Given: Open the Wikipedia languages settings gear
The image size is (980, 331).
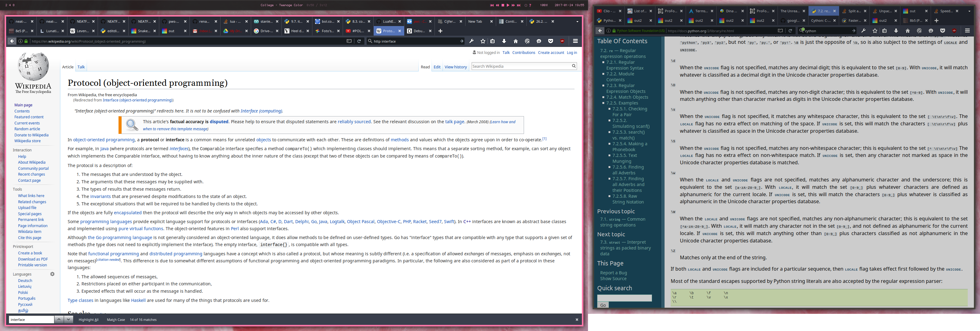Looking at the screenshot, I should point(52,274).
